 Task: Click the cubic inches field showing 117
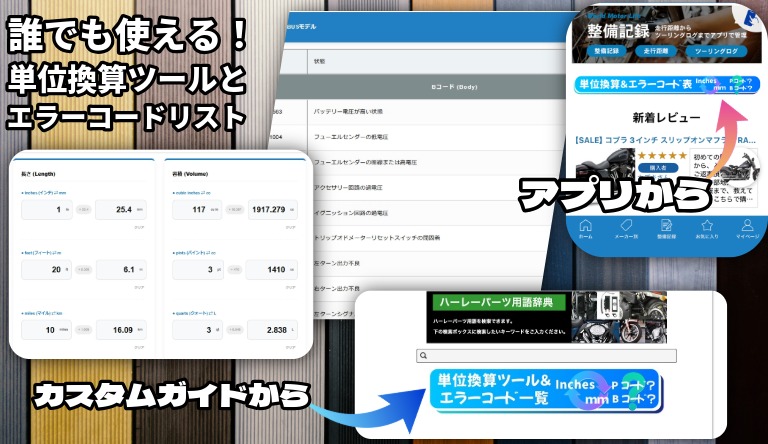click(197, 209)
